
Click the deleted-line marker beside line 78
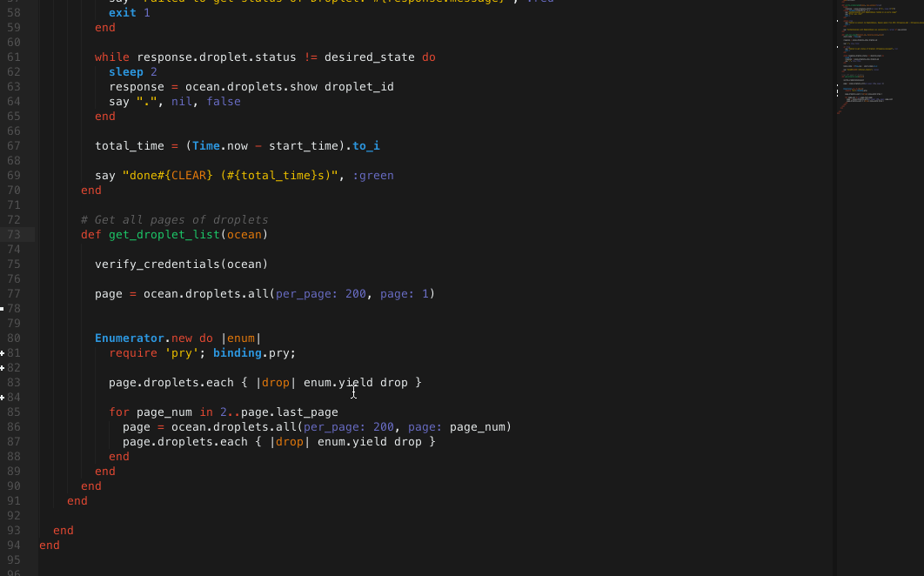(x=3, y=309)
